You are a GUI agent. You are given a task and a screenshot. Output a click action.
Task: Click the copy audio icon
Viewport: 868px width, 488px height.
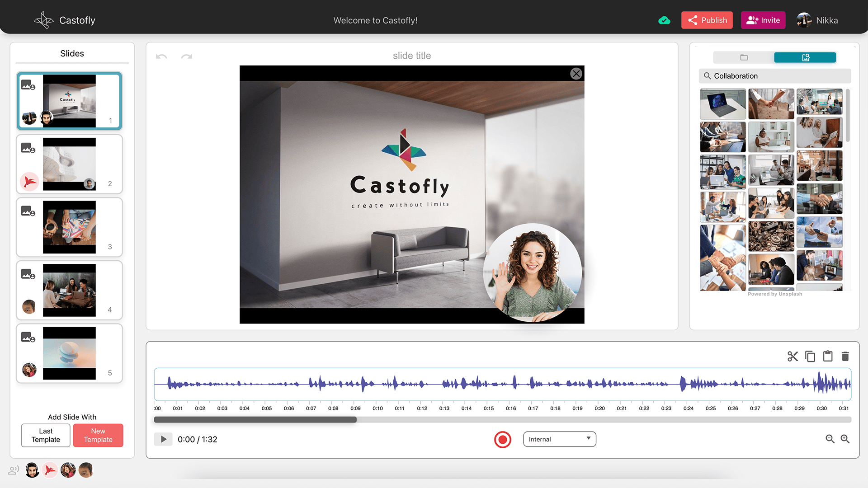[810, 357]
